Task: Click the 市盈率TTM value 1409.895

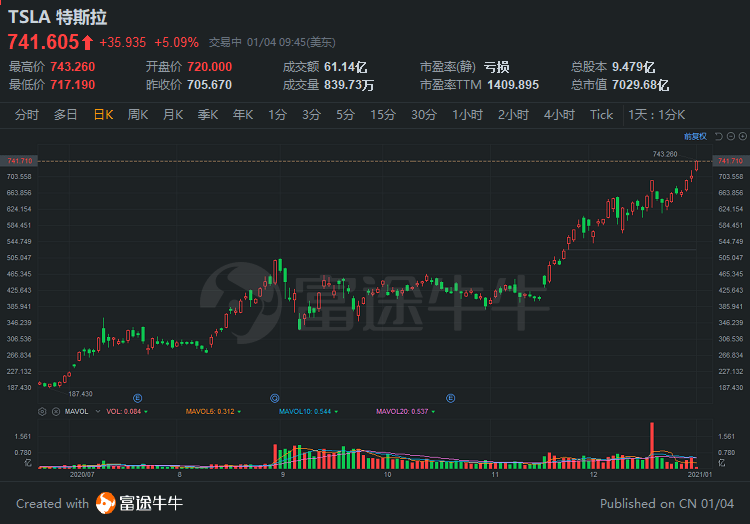Action: pyautogui.click(x=513, y=85)
